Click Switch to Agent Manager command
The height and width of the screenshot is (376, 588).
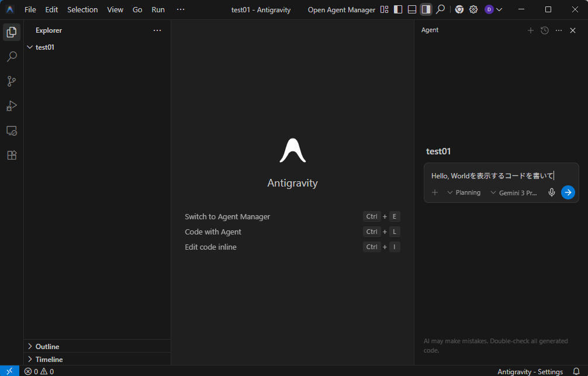point(227,216)
